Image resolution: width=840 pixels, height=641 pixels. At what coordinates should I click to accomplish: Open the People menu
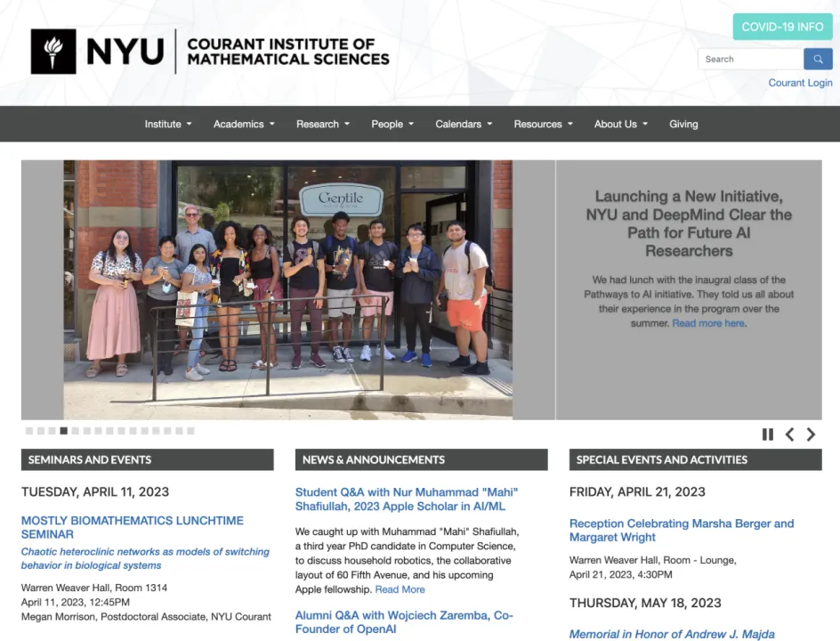[x=392, y=125]
